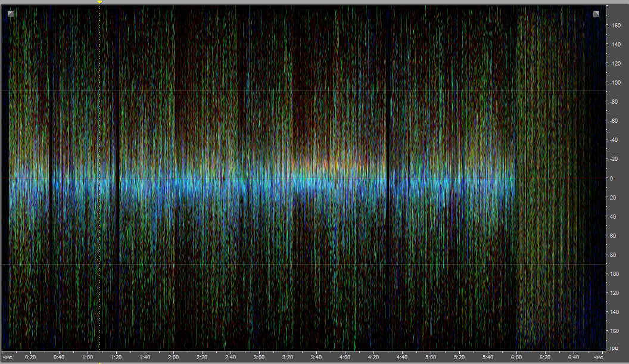The image size is (629, 364).
Task: Jump to 2:00 on the time ruler
Action: click(173, 357)
